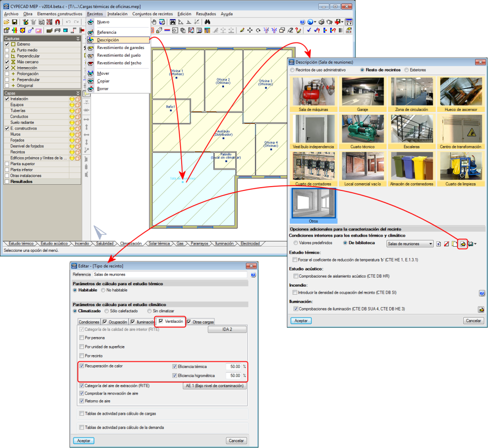The width and height of the screenshot is (488, 448).
Task: Click the binoculars search icon
Action: (x=207, y=22)
